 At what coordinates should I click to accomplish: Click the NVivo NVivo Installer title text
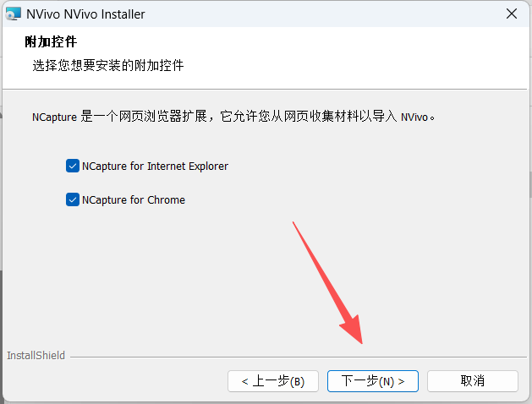(x=85, y=14)
